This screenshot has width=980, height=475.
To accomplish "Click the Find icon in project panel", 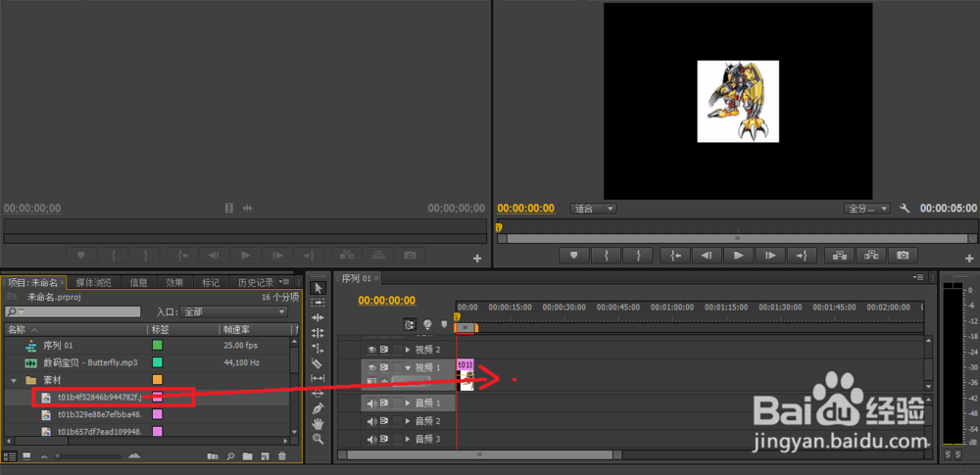I will click(x=230, y=456).
